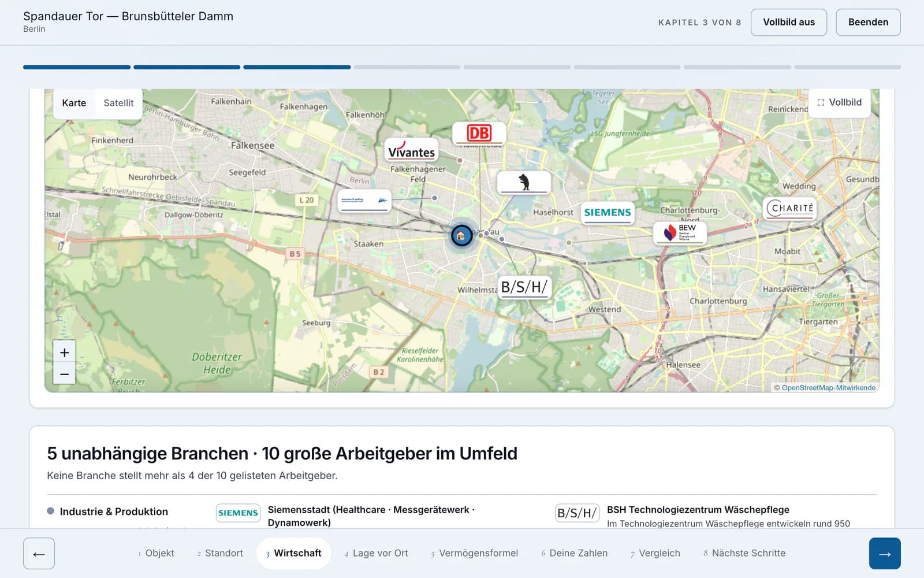Open the Vergleich chapter tab

(655, 553)
